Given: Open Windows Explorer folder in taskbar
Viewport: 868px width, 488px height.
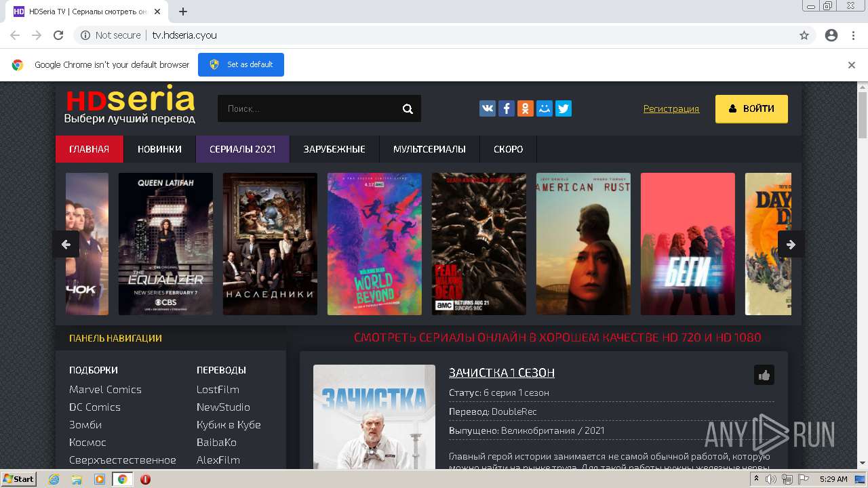Looking at the screenshot, I should pos(77,479).
